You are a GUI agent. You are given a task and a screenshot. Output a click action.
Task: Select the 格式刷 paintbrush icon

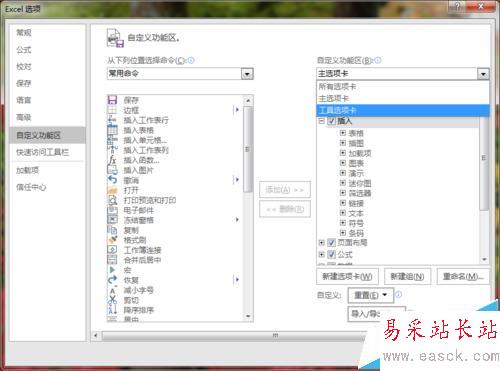coord(112,240)
